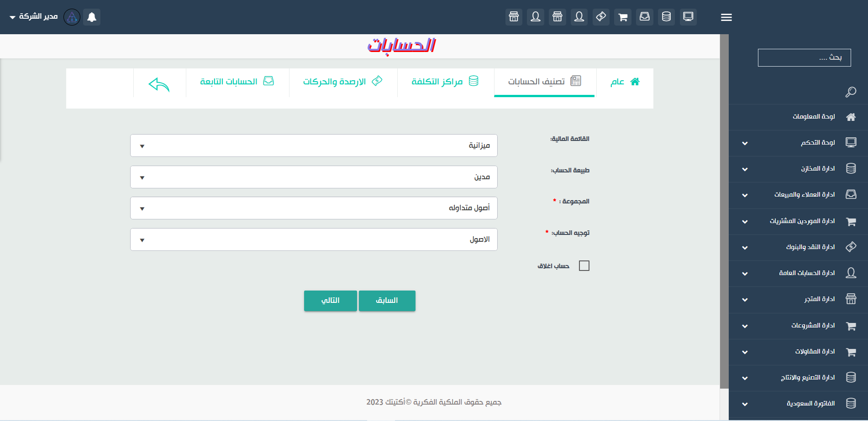Image resolution: width=868 pixels, height=421 pixels.
Task: Click the tray icon beside ادارة العملاء والمبيعات
Action: pyautogui.click(x=851, y=194)
